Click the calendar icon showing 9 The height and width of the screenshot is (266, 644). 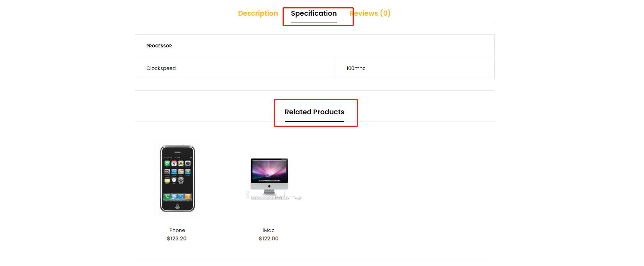pos(174,164)
